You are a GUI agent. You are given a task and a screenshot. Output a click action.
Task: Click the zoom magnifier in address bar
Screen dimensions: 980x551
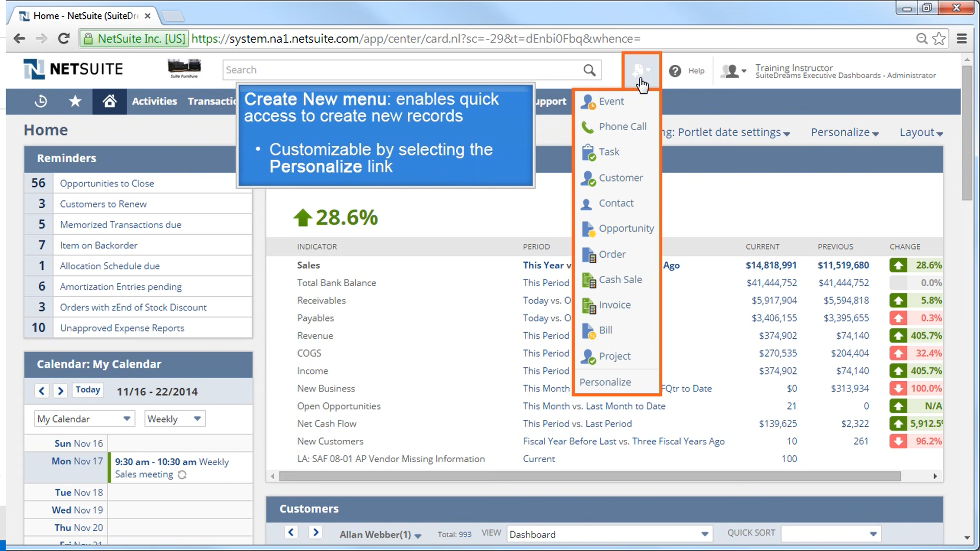coord(921,38)
